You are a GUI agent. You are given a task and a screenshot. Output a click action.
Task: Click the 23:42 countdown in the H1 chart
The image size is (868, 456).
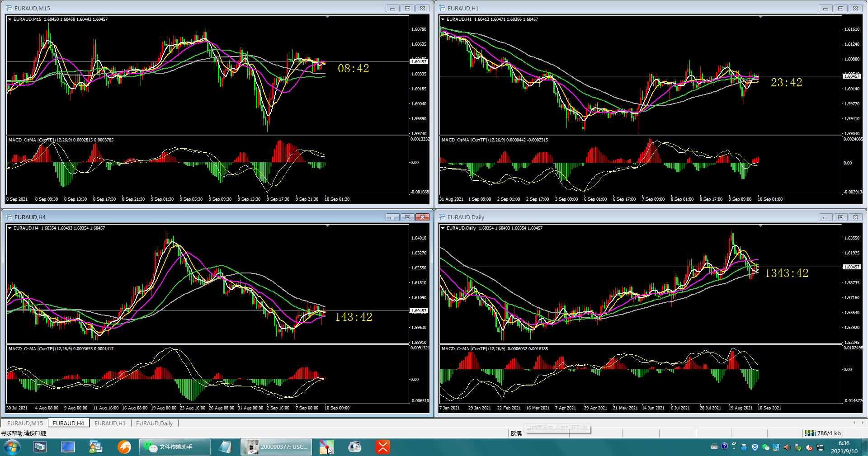point(787,82)
